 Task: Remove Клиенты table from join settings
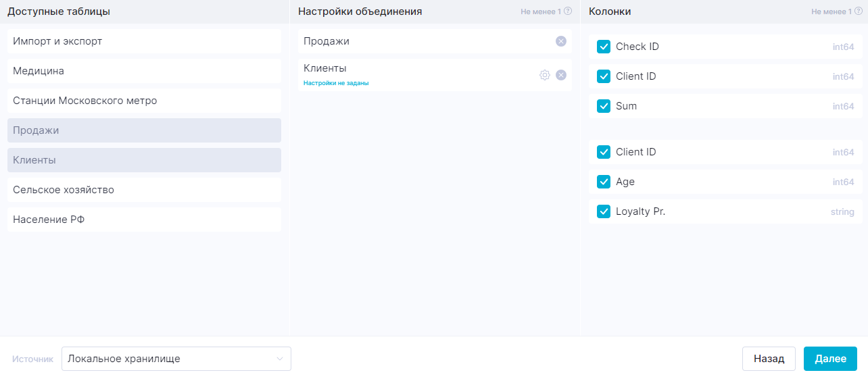click(560, 75)
